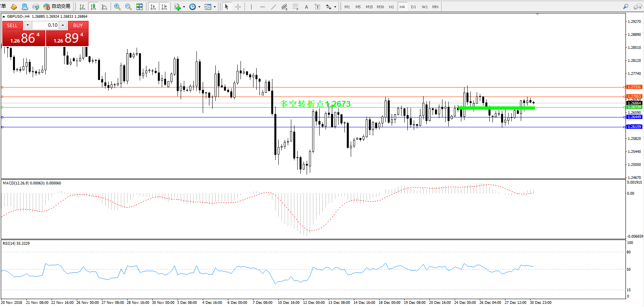Increase lot volume with up arrow

click(x=63, y=25)
